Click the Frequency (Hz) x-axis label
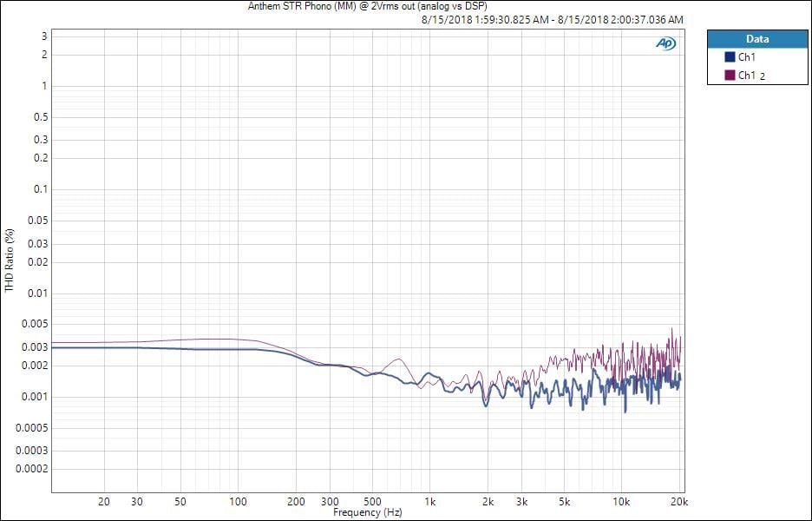 click(369, 513)
